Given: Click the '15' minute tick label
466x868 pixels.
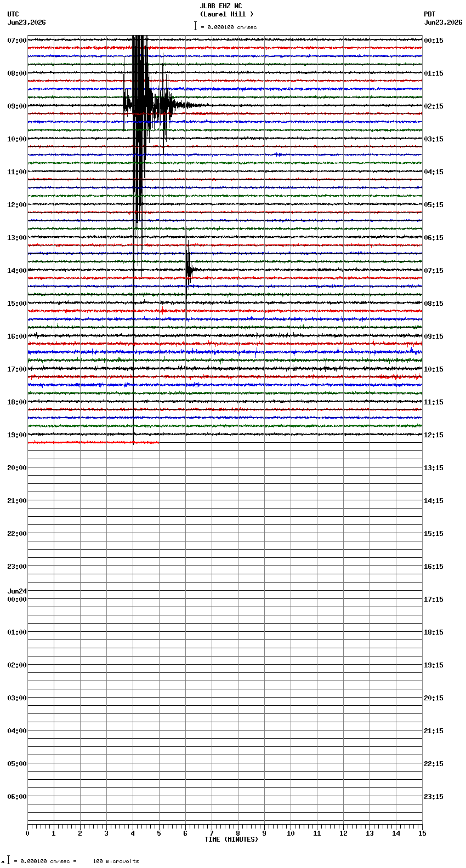Looking at the screenshot, I should [x=422, y=833].
